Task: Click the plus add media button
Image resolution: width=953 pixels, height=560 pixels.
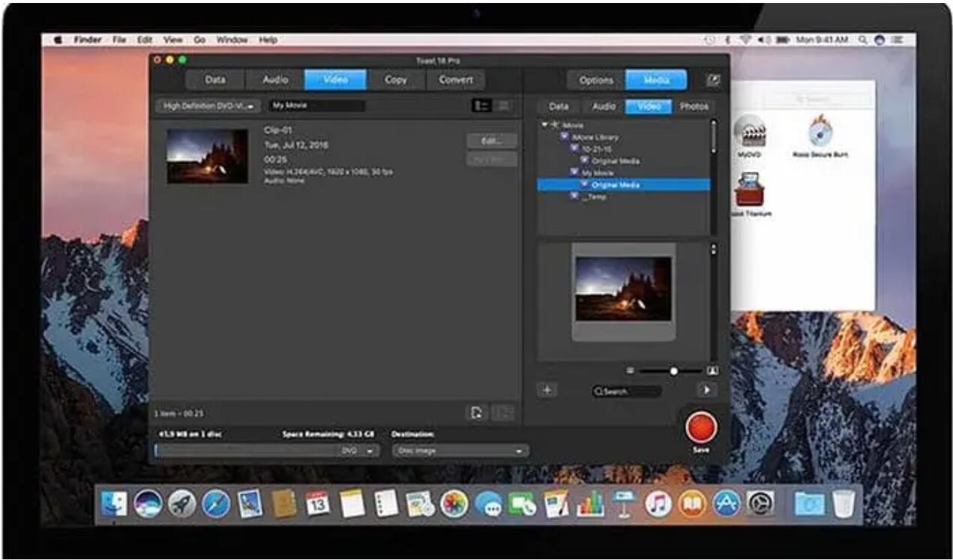Action: point(547,390)
